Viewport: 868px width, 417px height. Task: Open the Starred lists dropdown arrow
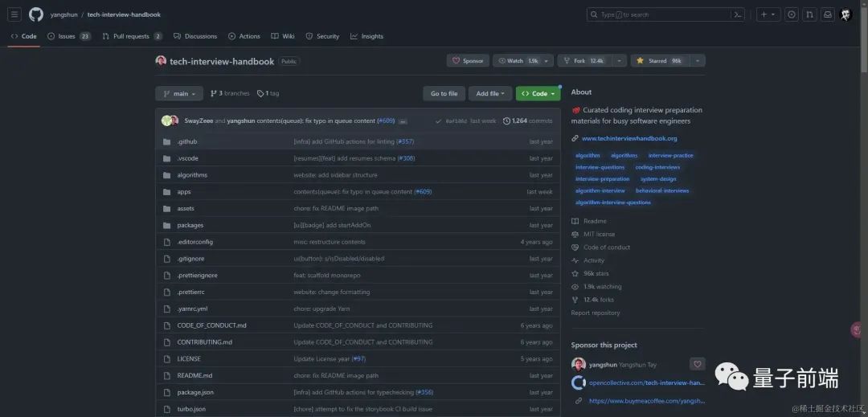(x=698, y=61)
